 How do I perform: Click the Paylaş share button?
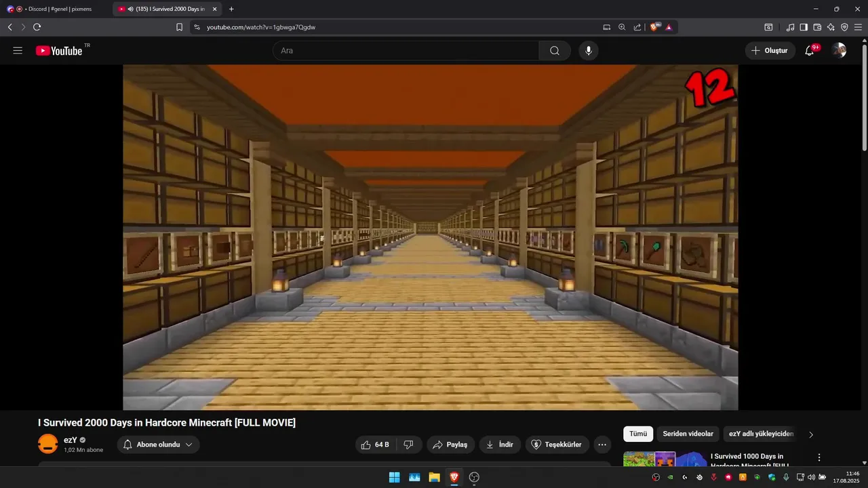[450, 445]
